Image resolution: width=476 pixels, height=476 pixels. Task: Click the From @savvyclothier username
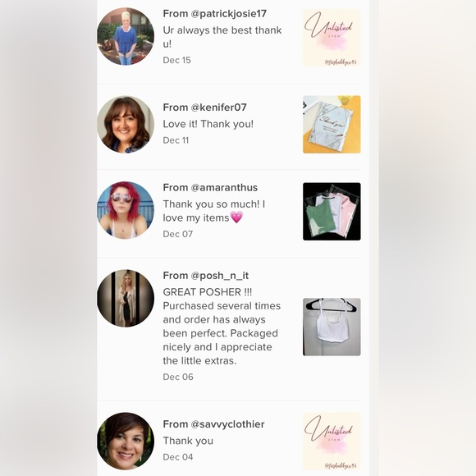coord(213,424)
